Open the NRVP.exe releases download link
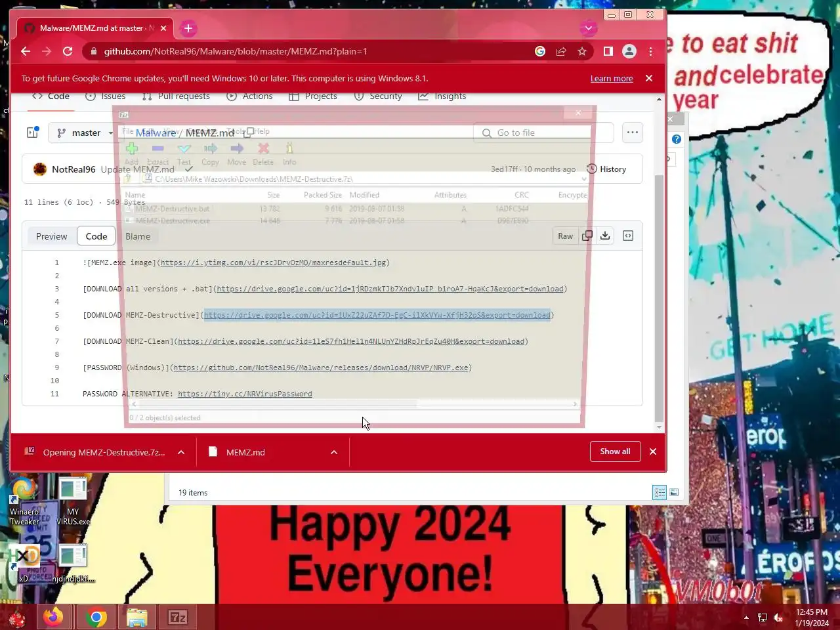 (x=321, y=367)
